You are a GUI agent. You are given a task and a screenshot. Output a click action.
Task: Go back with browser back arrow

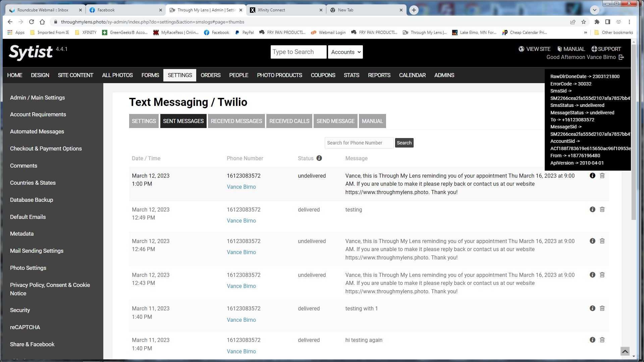point(10,22)
